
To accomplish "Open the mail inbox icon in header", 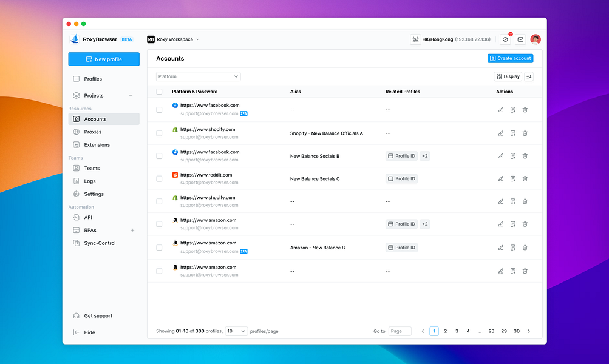I will pyautogui.click(x=520, y=39).
